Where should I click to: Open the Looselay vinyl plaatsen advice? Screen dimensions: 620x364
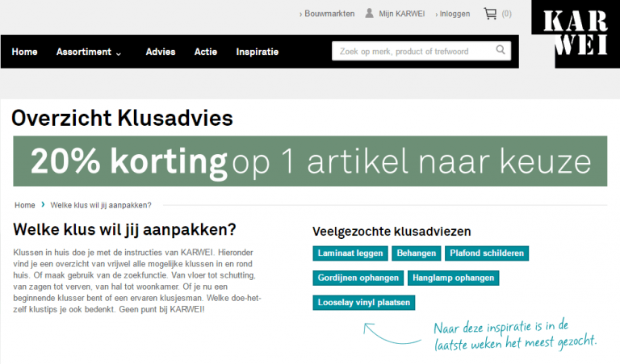pos(364,303)
